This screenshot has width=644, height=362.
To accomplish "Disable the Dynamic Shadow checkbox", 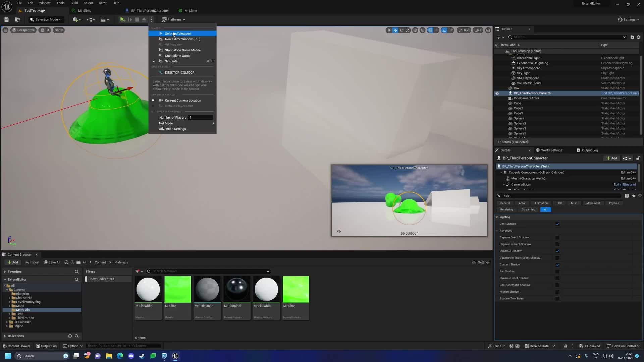I will 557,251.
